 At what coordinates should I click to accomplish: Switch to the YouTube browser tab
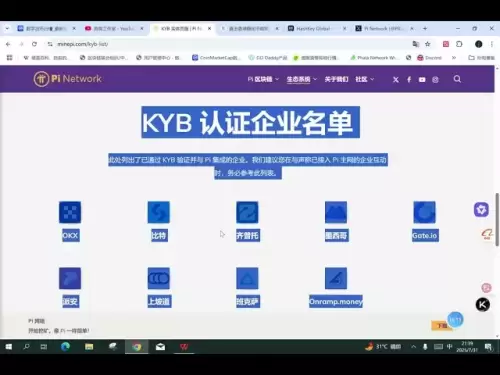point(114,29)
